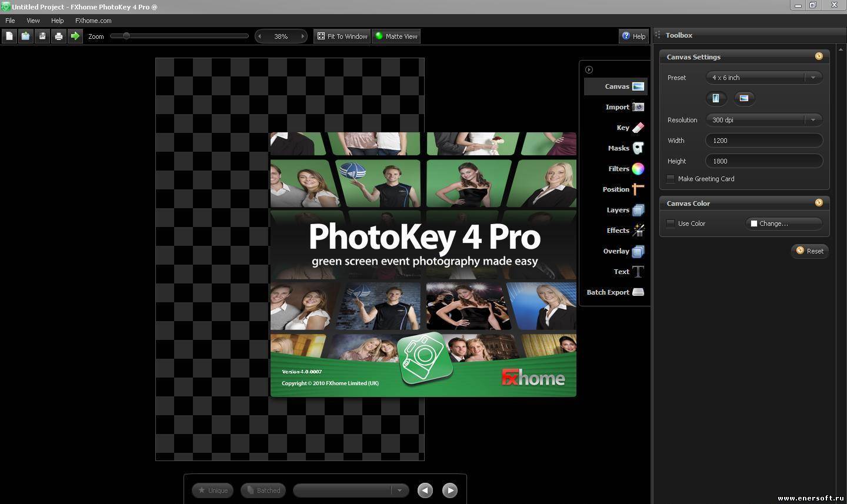Collapse the Canvas Color panel
847x504 pixels.
pos(819,203)
